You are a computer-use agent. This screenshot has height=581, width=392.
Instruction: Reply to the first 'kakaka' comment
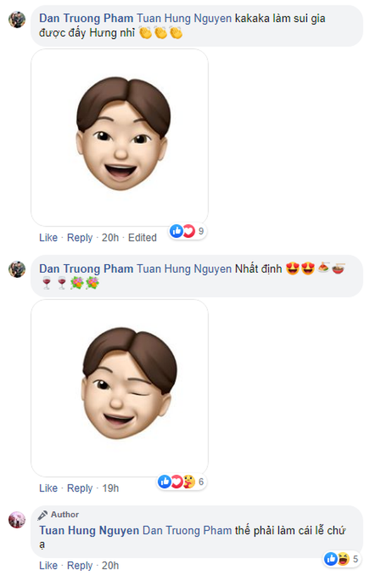point(80,237)
